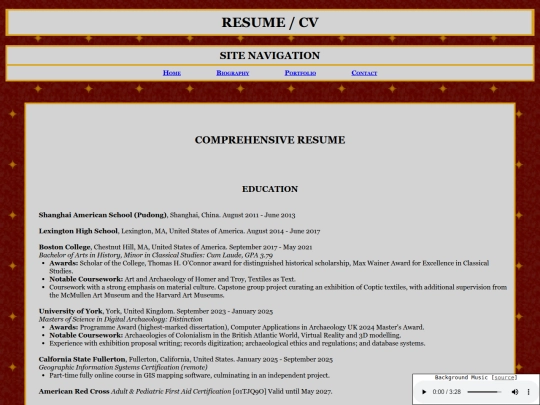Click the Lexington High School entry
This screenshot has width=540, height=405.
(179, 231)
